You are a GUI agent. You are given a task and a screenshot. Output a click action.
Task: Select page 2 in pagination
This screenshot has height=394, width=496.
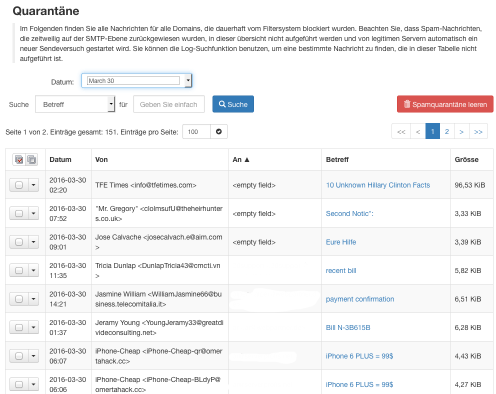point(447,131)
